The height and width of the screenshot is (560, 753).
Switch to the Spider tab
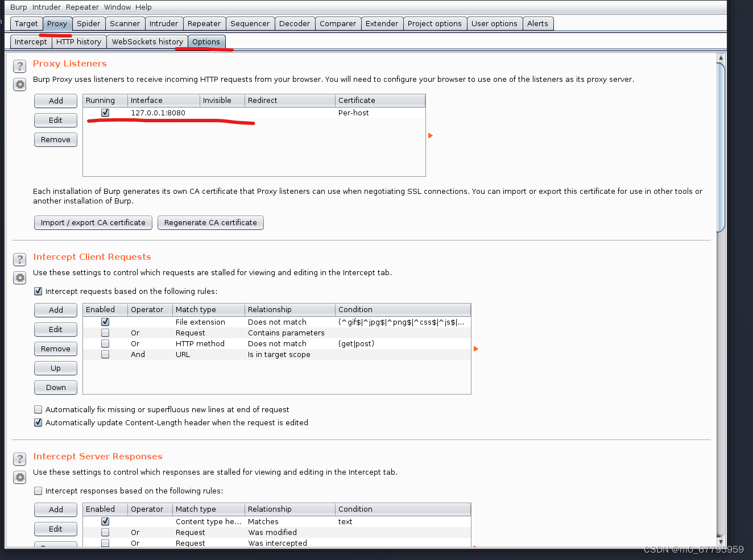[89, 23]
